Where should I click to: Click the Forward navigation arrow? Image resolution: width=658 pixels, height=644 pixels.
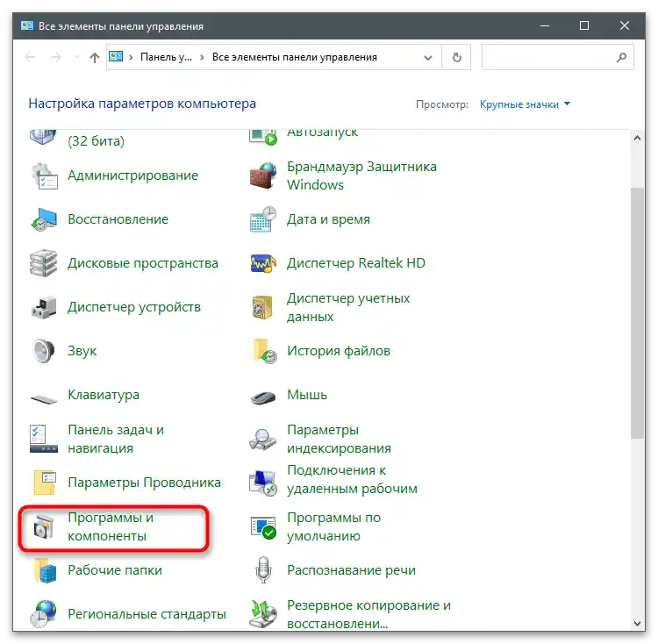[x=56, y=57]
